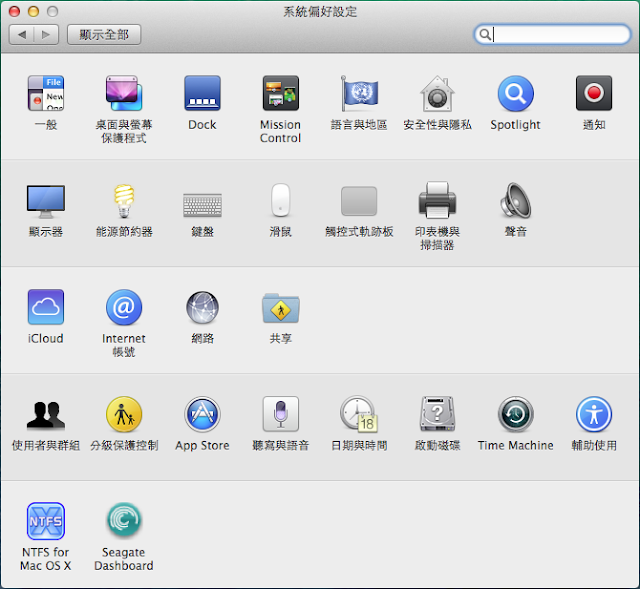Open 輔助使用 accessibility icon
The image size is (640, 589).
pyautogui.click(x=594, y=414)
